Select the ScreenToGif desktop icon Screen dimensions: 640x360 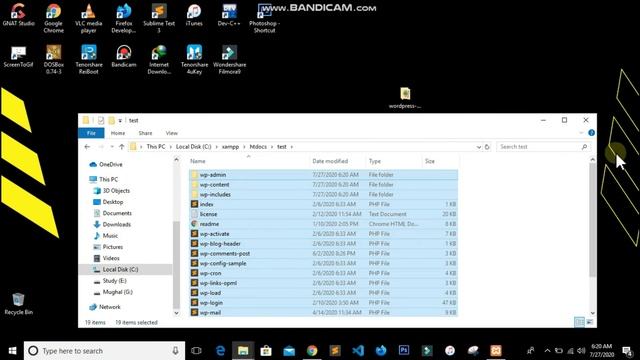click(18, 56)
